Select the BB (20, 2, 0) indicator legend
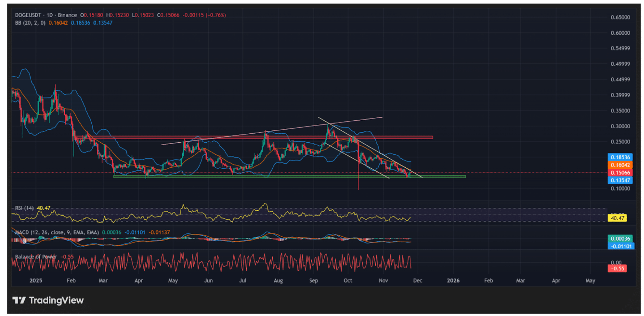644x316 pixels. pyautogui.click(x=30, y=23)
